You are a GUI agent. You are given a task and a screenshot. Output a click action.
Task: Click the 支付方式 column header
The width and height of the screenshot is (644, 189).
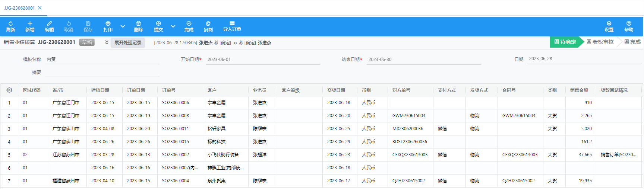coord(447,90)
